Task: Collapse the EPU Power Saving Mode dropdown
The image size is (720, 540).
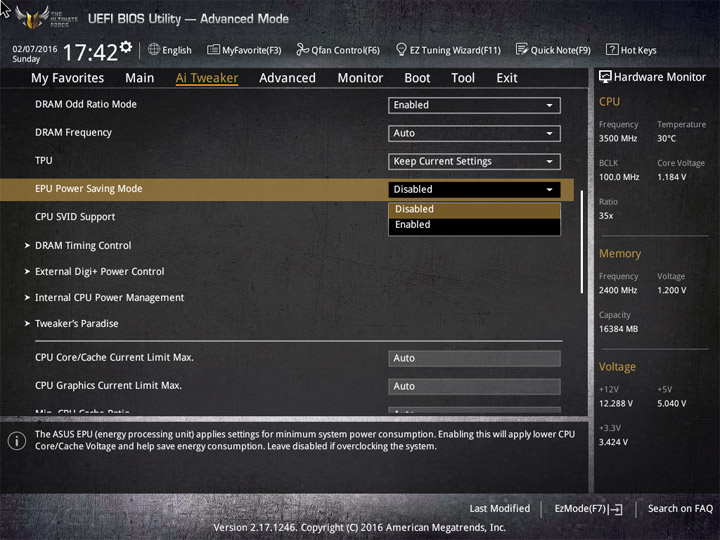Action: [x=474, y=190]
